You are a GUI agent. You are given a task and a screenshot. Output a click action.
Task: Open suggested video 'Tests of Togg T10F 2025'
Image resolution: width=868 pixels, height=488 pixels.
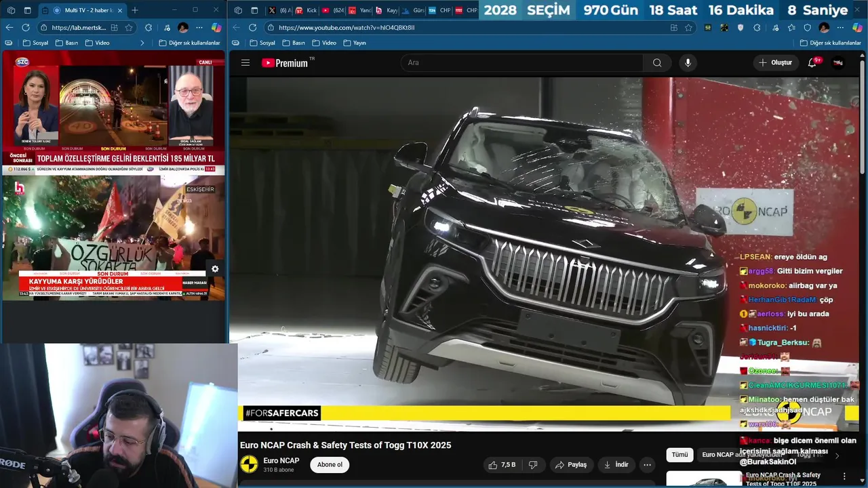[783, 479]
